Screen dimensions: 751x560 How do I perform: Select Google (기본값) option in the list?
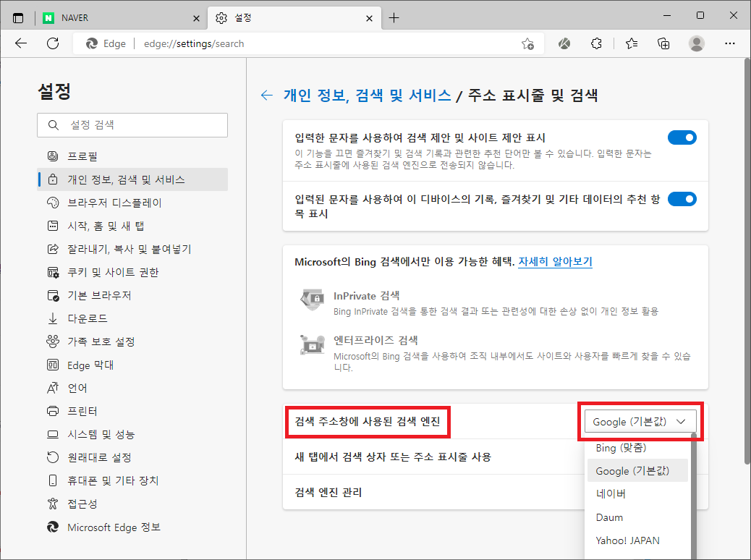tap(637, 471)
